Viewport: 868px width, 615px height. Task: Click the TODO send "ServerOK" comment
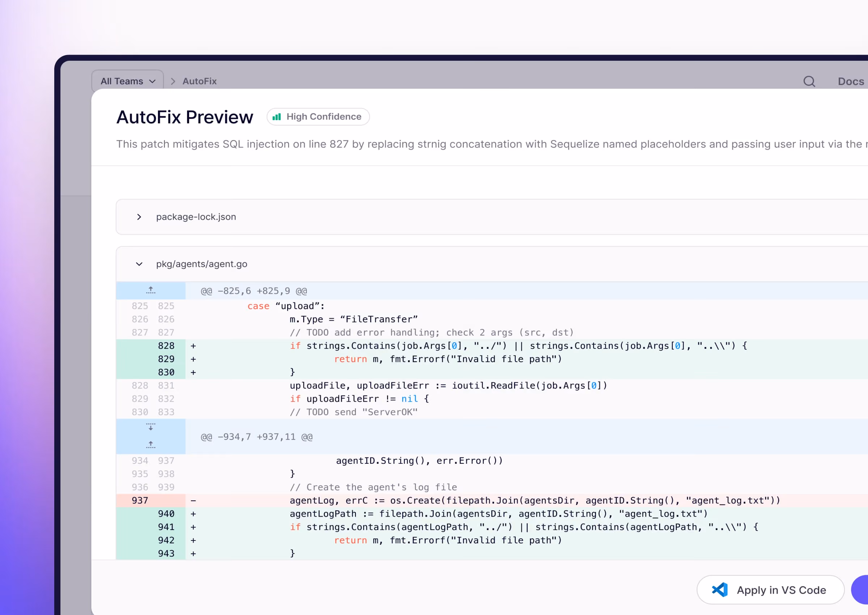point(354,412)
